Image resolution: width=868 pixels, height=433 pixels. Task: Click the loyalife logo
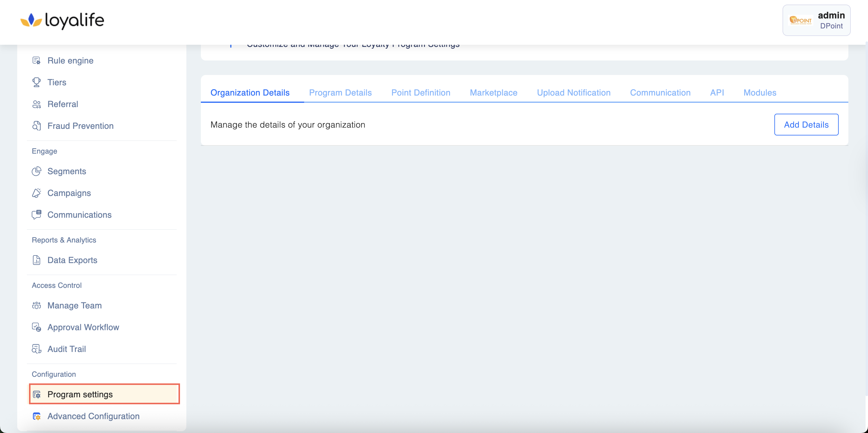pos(62,21)
